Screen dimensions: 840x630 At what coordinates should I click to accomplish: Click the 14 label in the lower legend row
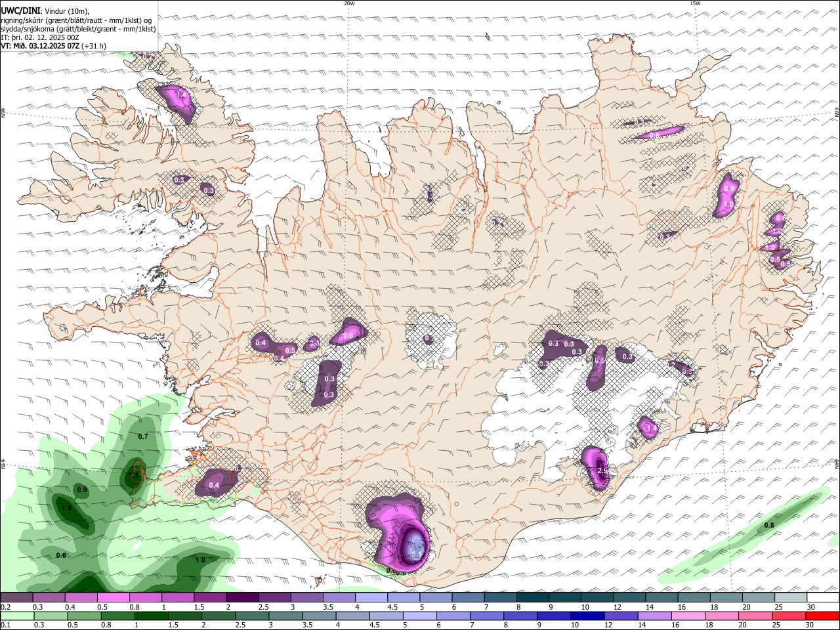[x=642, y=625]
